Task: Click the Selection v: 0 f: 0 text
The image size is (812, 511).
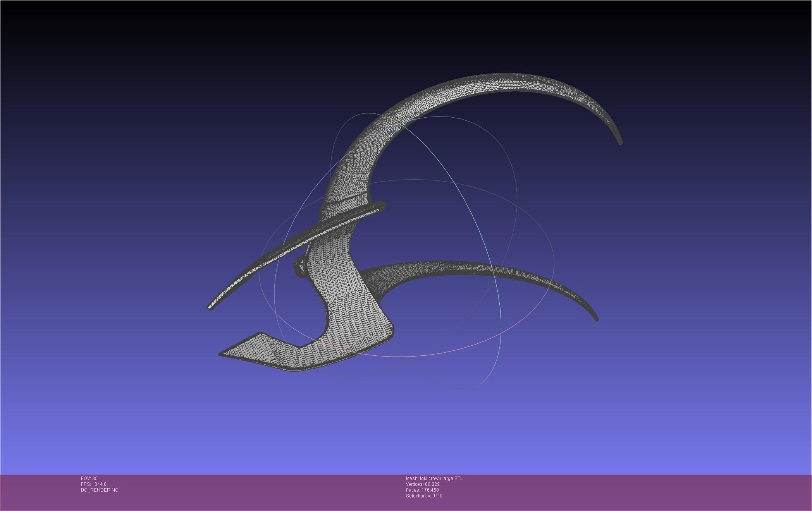Action: (424, 496)
